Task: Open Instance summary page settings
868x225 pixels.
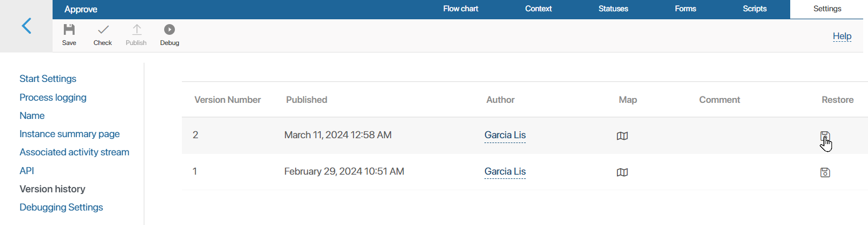Action: 69,134
